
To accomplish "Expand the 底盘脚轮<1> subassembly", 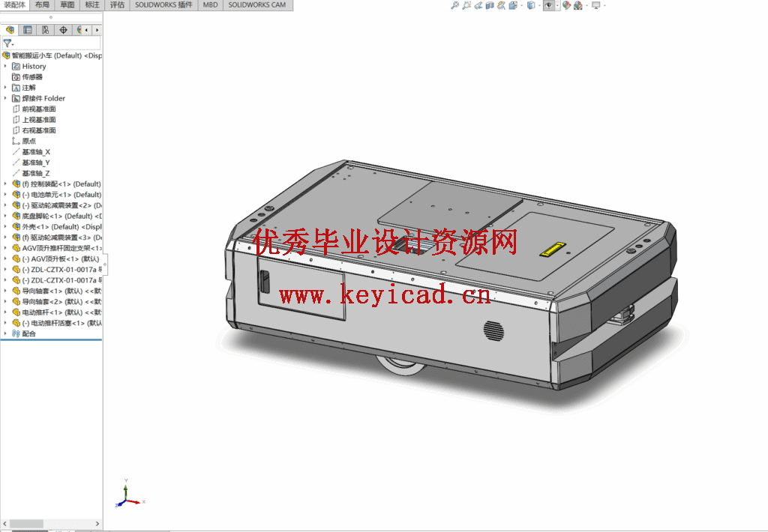I will (x=5, y=216).
